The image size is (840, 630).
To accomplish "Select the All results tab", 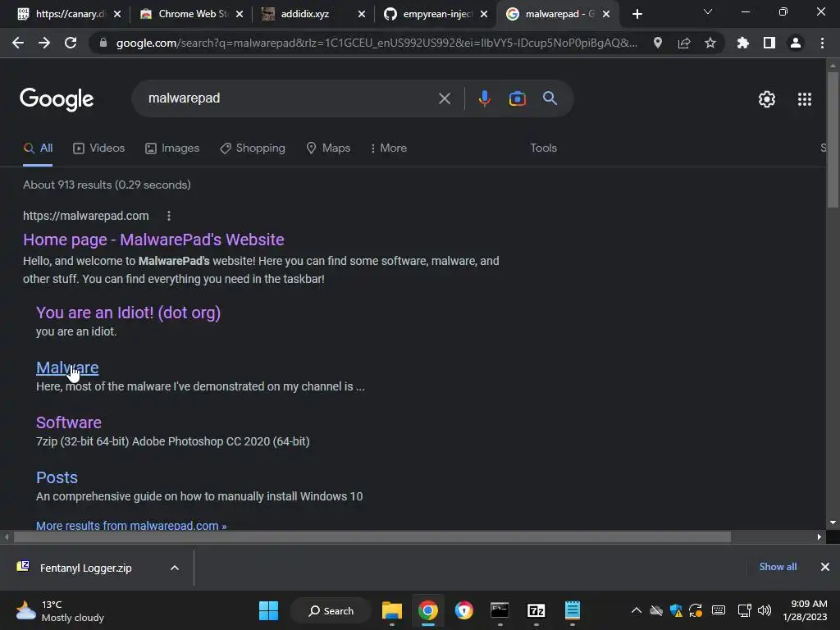I will click(x=38, y=148).
